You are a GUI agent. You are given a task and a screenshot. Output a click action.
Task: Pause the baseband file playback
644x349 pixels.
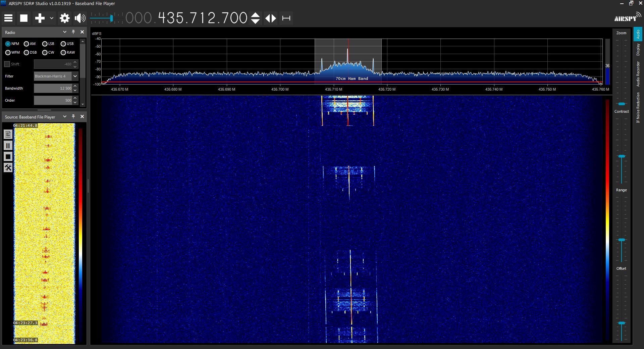point(8,146)
